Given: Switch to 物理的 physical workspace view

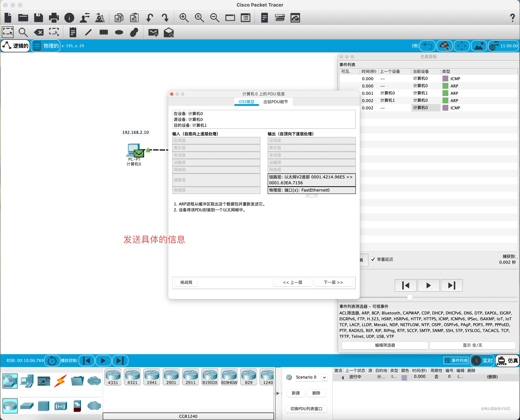Looking at the screenshot, I should [x=46, y=46].
